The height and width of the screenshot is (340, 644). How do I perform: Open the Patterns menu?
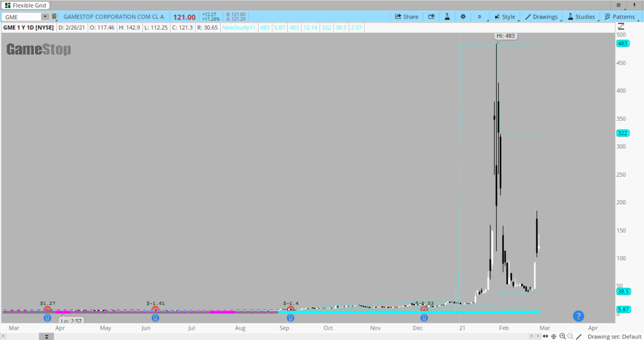(x=620, y=17)
